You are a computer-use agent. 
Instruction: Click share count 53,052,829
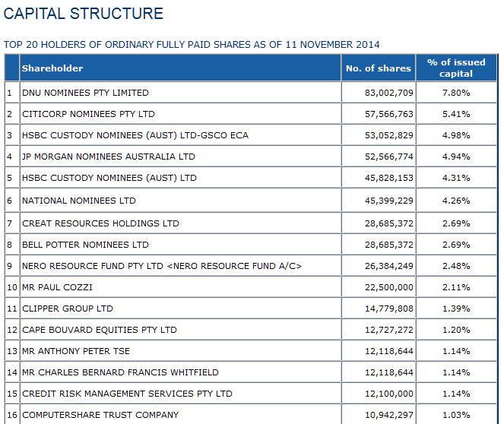[x=389, y=135]
